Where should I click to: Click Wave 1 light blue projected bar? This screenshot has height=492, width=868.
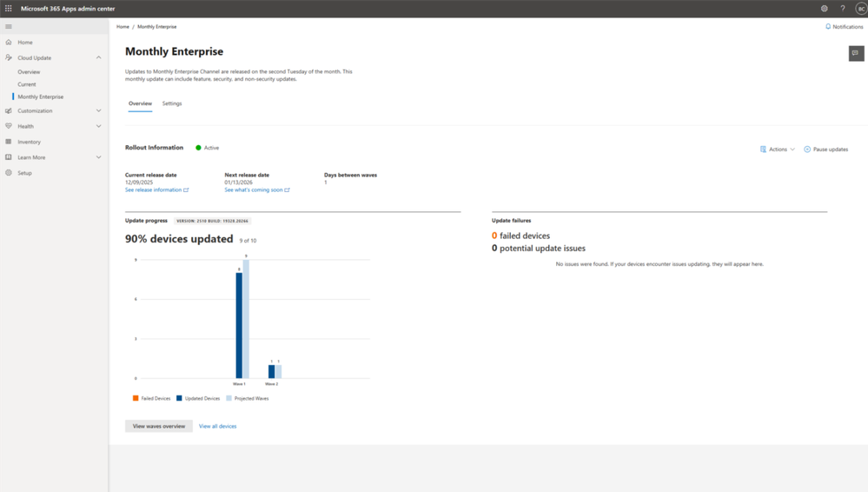click(247, 319)
